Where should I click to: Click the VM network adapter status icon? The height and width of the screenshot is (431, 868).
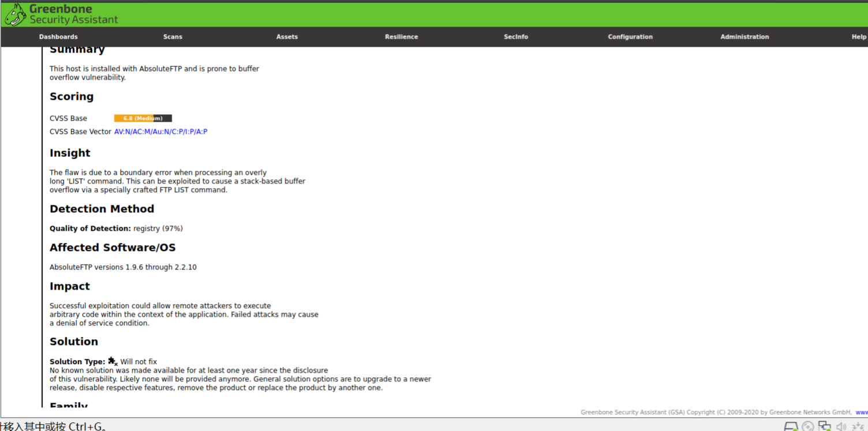coord(825,426)
